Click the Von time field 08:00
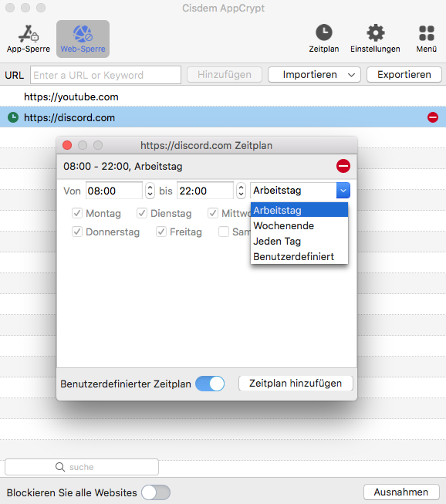 114,191
